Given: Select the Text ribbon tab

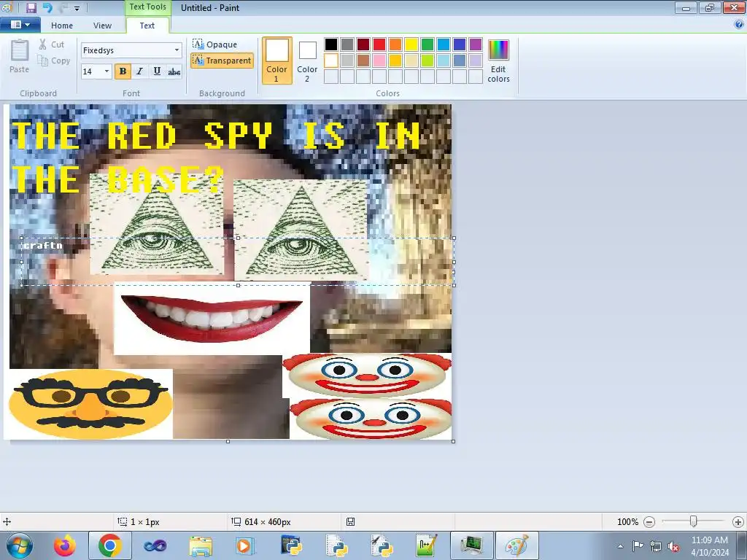Looking at the screenshot, I should tap(147, 26).
